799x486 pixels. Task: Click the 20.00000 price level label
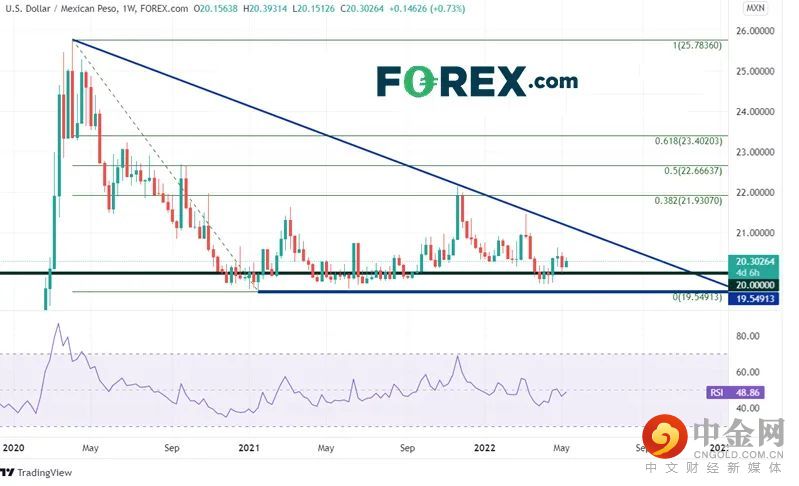[755, 285]
